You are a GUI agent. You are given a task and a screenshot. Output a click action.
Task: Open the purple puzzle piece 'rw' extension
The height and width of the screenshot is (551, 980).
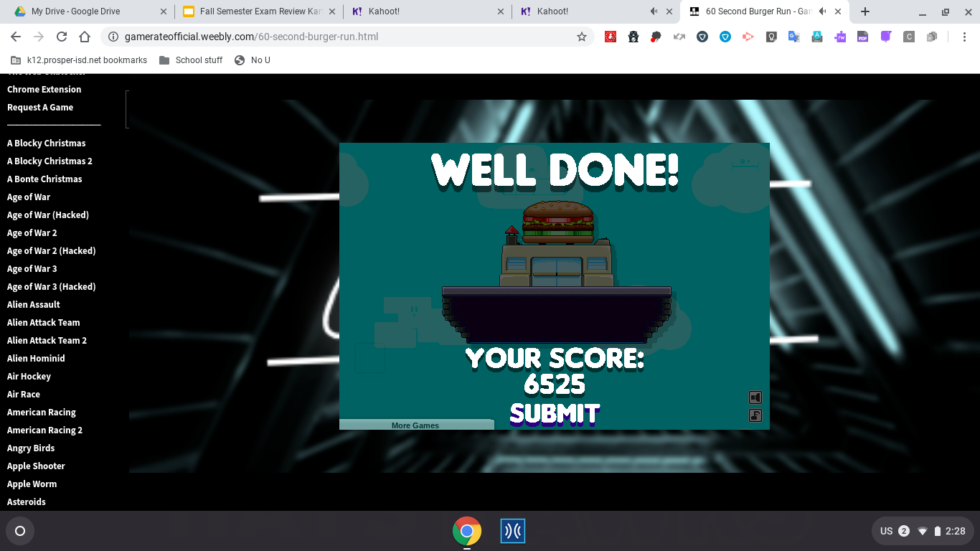point(840,37)
